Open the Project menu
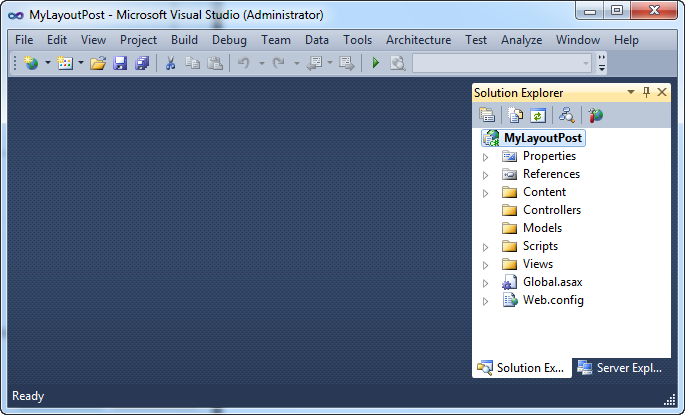 coord(138,40)
